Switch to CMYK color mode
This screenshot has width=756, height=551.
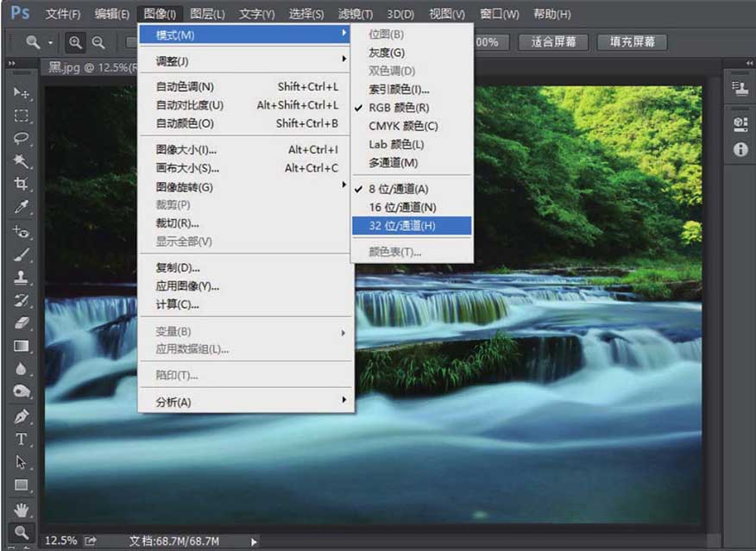click(x=403, y=126)
